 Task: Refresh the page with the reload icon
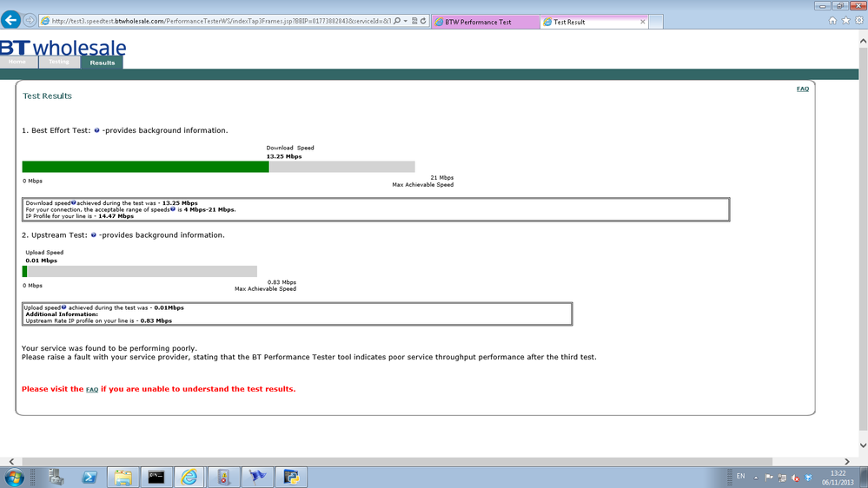coord(423,21)
